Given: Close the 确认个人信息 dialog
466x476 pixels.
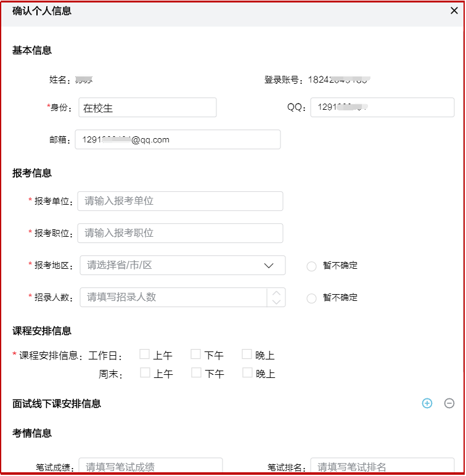Looking at the screenshot, I should (454, 10).
